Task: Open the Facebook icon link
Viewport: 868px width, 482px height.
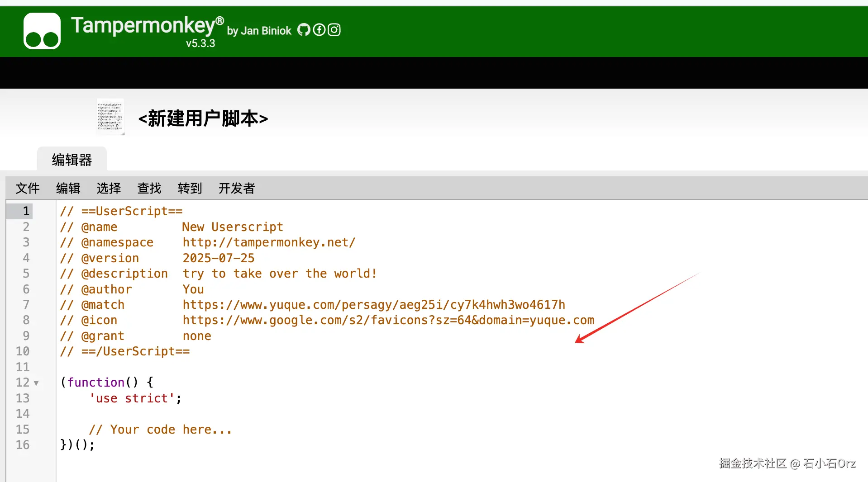Action: (x=319, y=30)
